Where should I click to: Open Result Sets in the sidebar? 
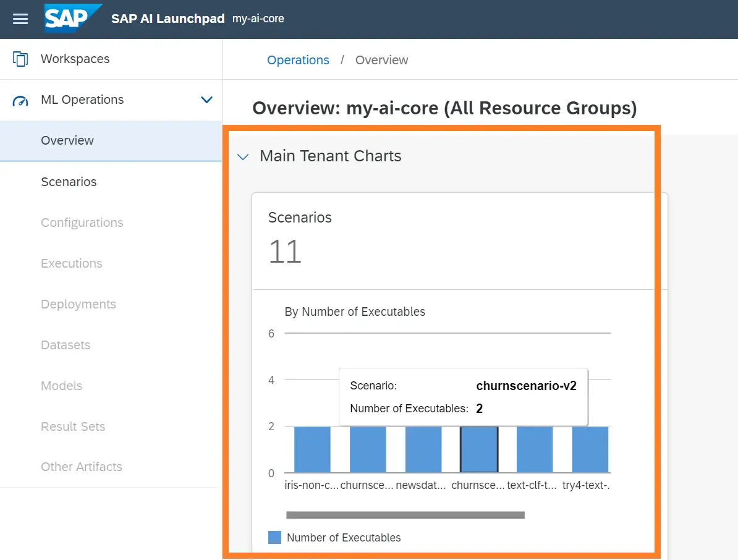[111, 426]
